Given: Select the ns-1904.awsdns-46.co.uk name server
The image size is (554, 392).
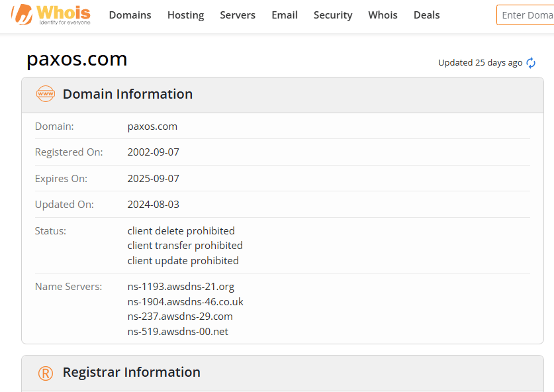Looking at the screenshot, I should coord(185,301).
